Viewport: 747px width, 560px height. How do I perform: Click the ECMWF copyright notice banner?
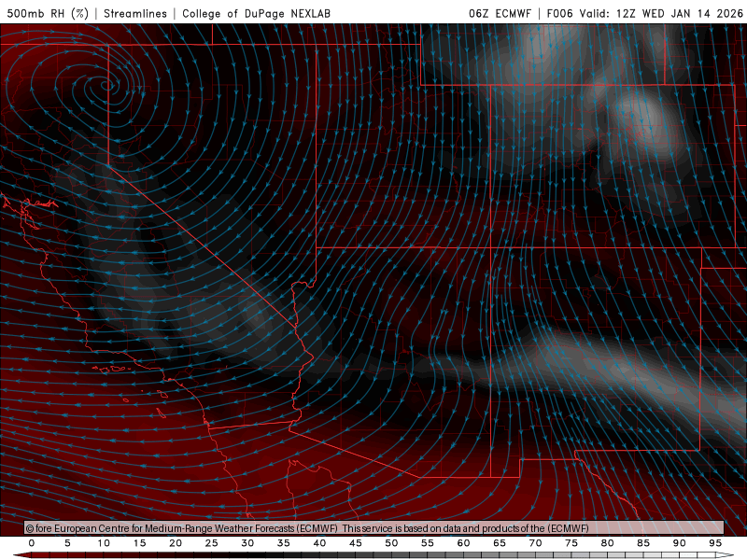(374, 527)
